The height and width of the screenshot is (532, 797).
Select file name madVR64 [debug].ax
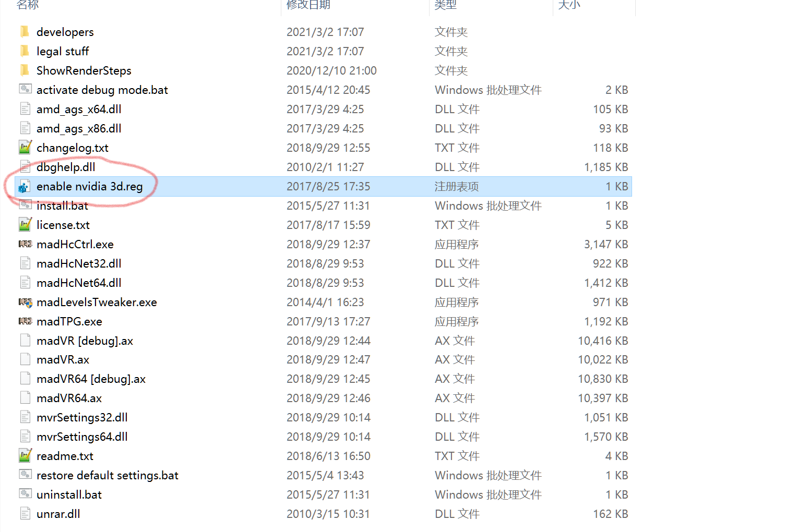[x=91, y=379]
